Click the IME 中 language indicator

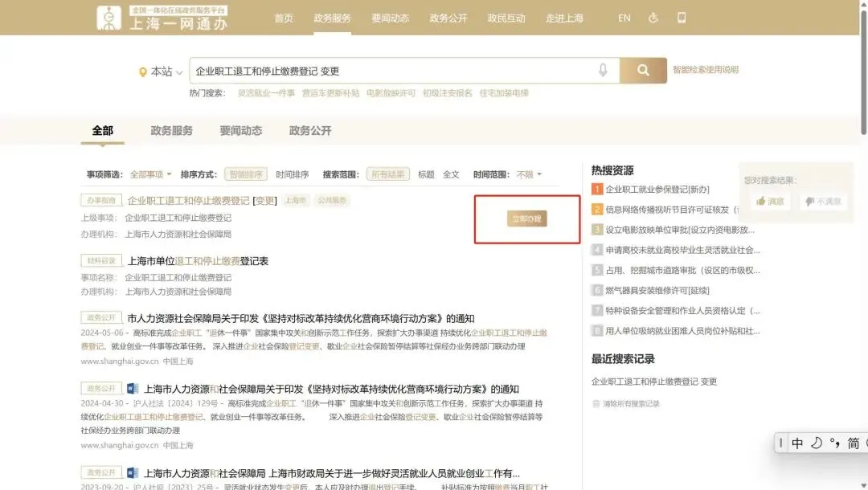coord(796,443)
